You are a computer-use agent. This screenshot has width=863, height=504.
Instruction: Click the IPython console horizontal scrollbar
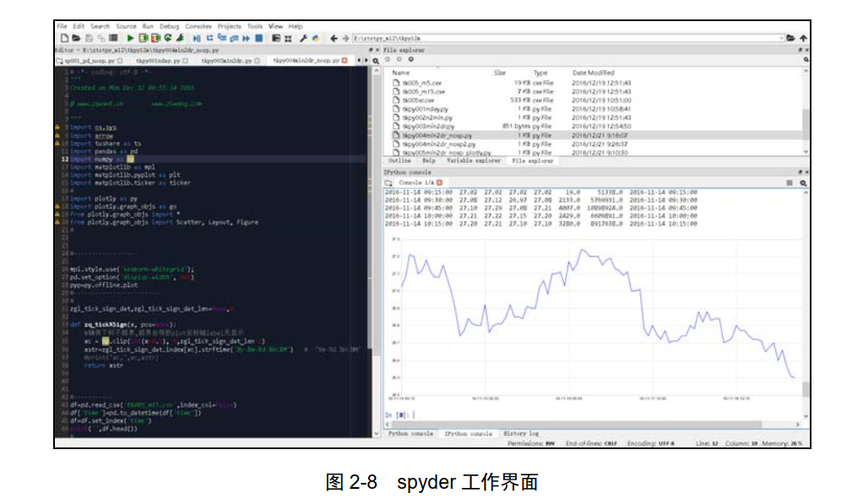[593, 424]
